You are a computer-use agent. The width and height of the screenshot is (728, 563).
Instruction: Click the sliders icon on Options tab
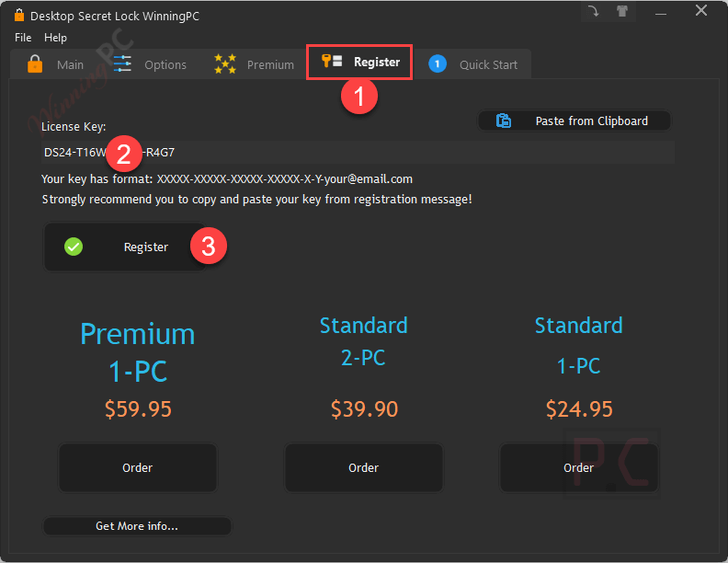pos(122,63)
